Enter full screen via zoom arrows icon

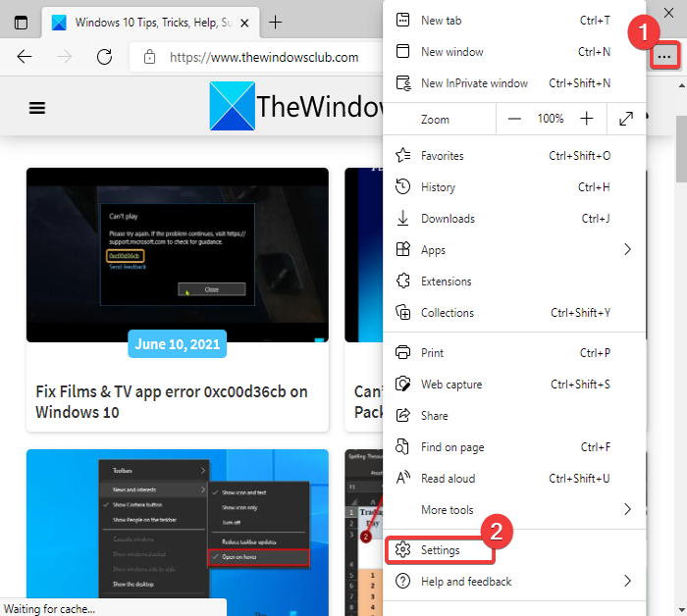pyautogui.click(x=626, y=119)
